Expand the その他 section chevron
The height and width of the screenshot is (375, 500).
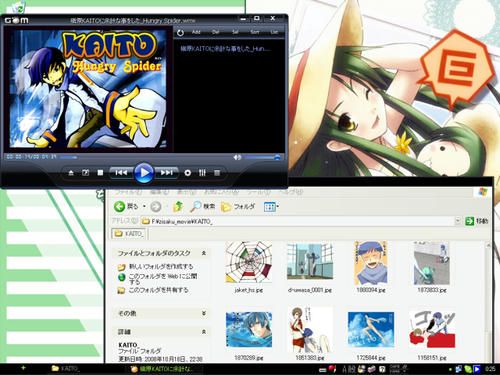click(204, 313)
